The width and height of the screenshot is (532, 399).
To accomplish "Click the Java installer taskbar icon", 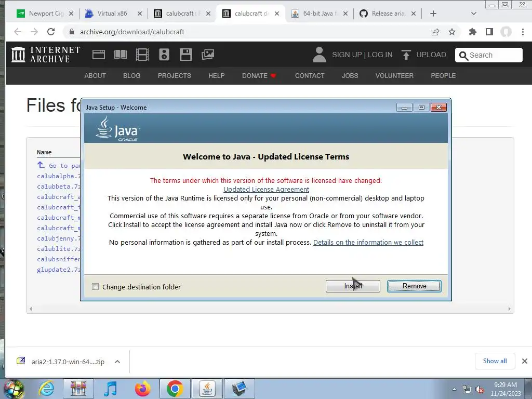I will click(x=207, y=389).
